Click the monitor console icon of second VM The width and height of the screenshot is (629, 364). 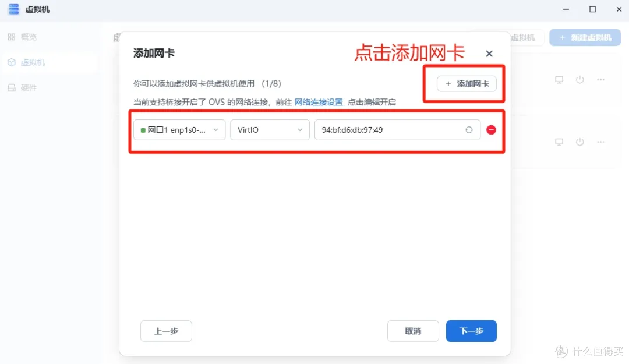click(x=559, y=142)
